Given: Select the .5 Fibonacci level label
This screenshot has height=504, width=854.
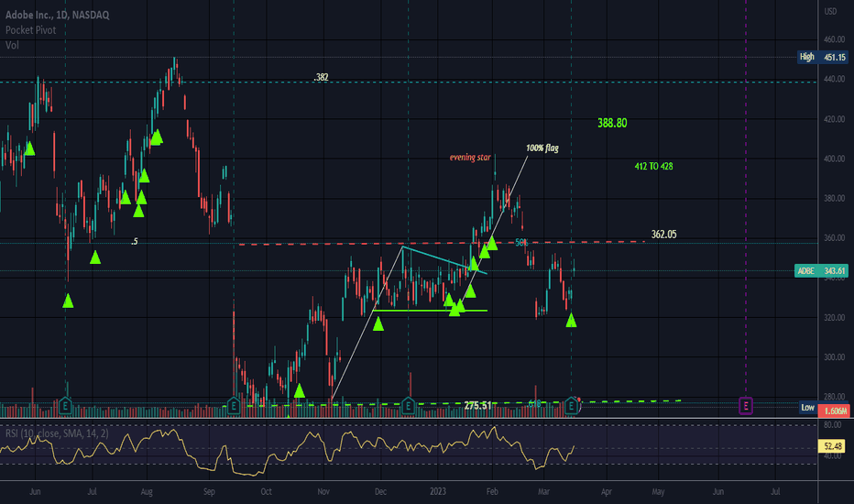Looking at the screenshot, I should point(135,241).
